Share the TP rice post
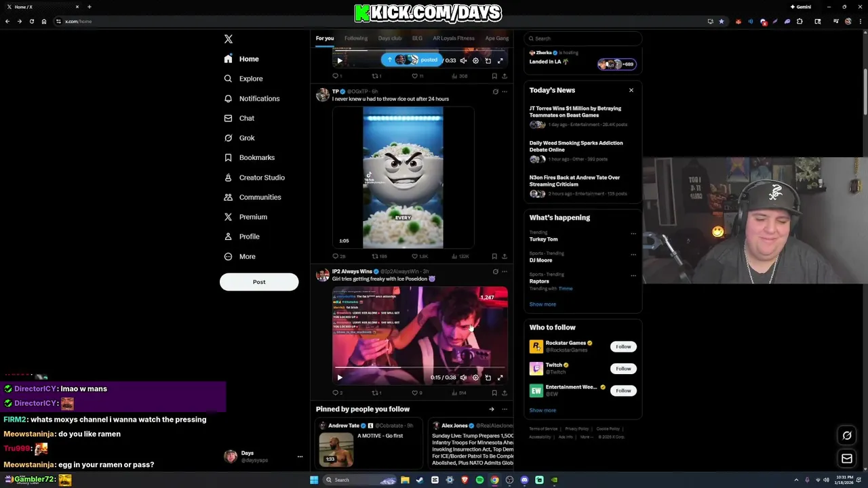The width and height of the screenshot is (868, 488). (505, 256)
